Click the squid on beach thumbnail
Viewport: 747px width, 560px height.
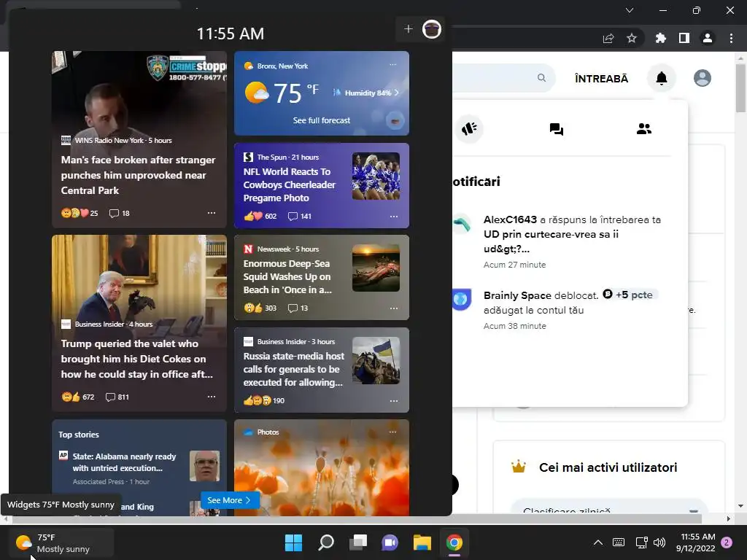376,268
